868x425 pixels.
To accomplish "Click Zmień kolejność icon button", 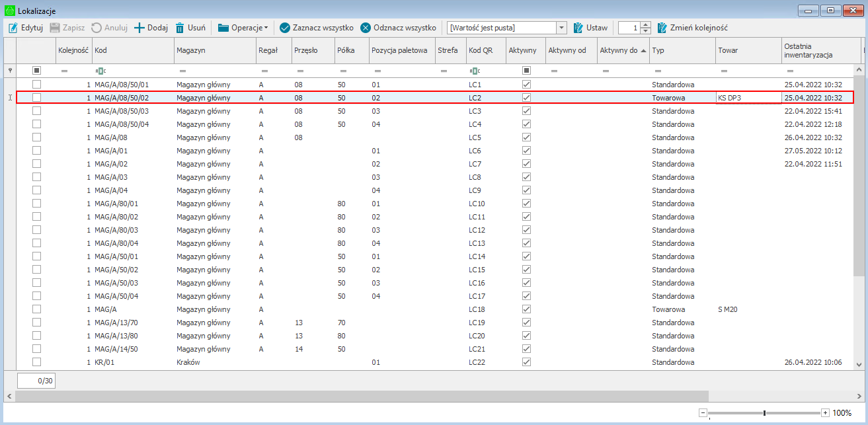I will point(662,28).
